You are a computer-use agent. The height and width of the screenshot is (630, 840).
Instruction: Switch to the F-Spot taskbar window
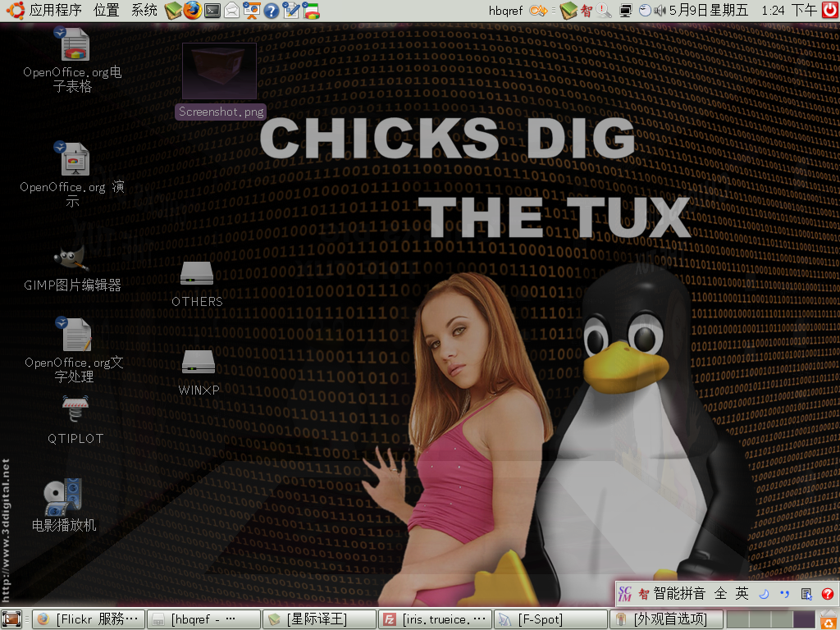point(550,619)
